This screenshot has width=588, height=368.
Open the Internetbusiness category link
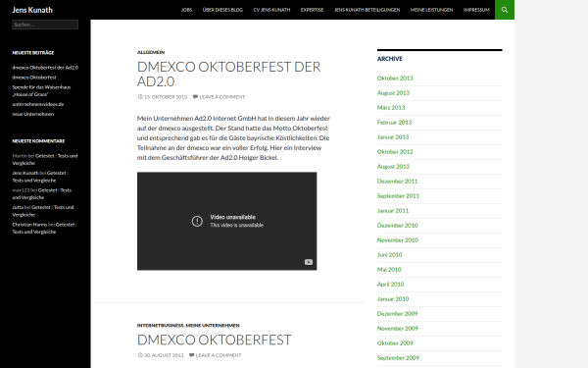click(x=161, y=326)
